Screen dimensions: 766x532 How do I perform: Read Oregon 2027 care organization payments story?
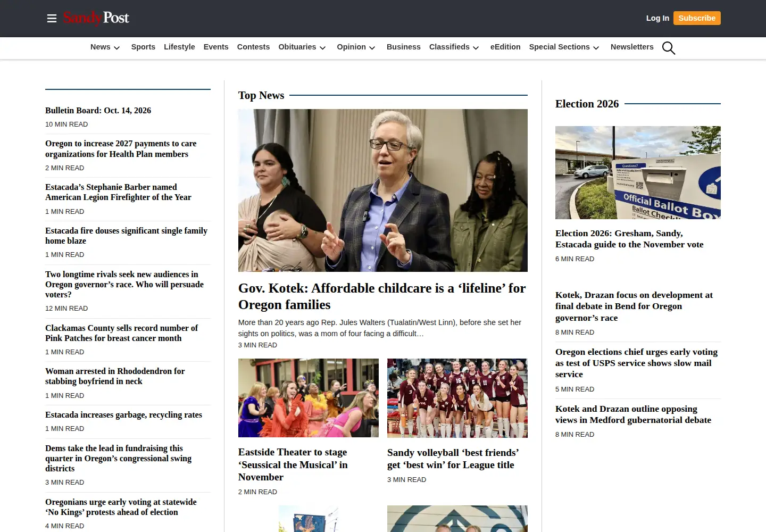pyautogui.click(x=121, y=148)
